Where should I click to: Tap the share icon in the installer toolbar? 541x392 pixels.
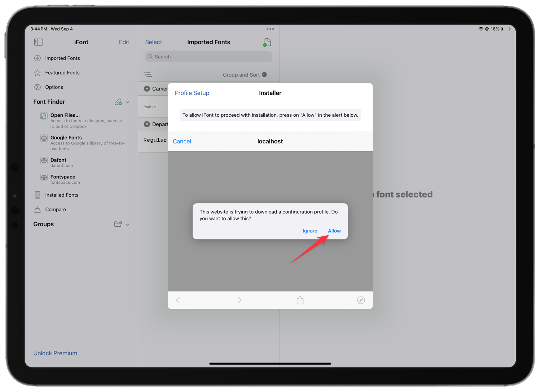300,300
